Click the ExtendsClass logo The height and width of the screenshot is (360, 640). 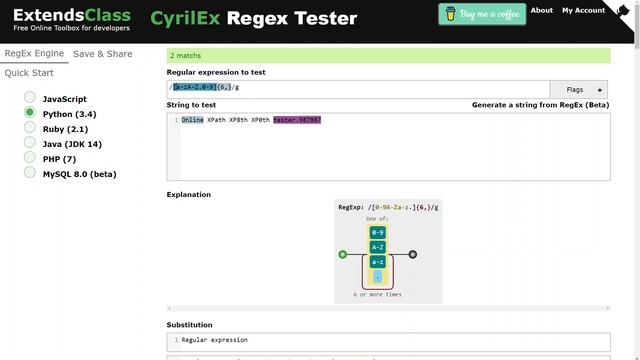(x=72, y=19)
